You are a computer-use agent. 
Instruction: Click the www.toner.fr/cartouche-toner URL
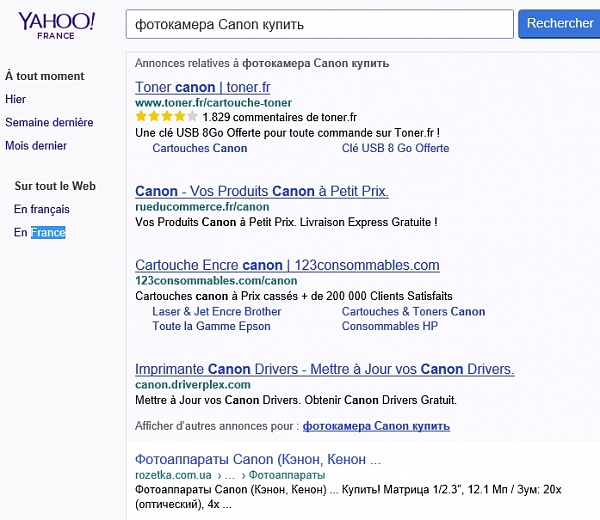tap(213, 103)
